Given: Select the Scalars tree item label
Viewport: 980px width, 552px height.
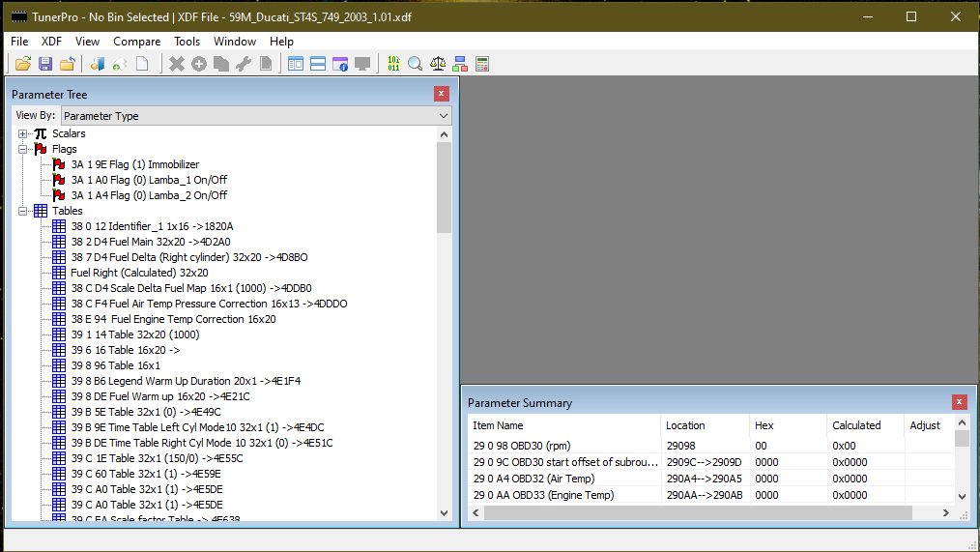Looking at the screenshot, I should point(69,133).
